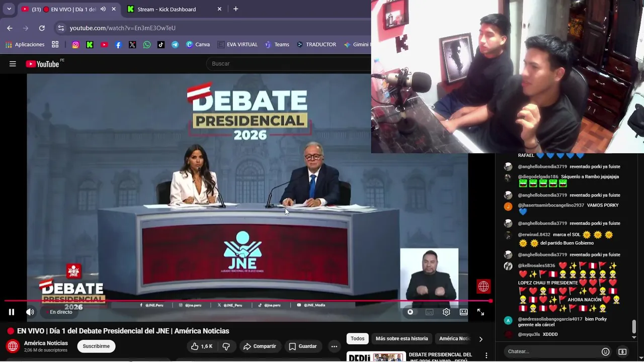Open the EVA VIRTUAL bookmark

click(237, 45)
